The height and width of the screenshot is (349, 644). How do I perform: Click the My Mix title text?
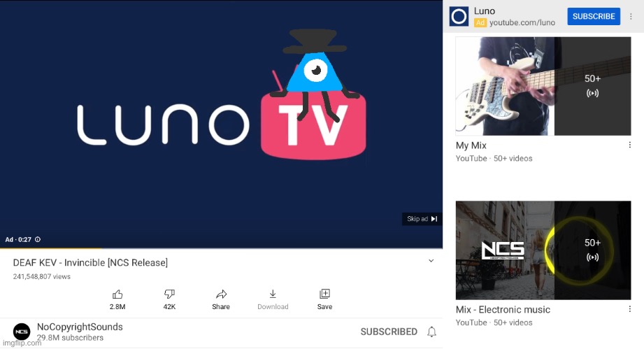(x=471, y=145)
